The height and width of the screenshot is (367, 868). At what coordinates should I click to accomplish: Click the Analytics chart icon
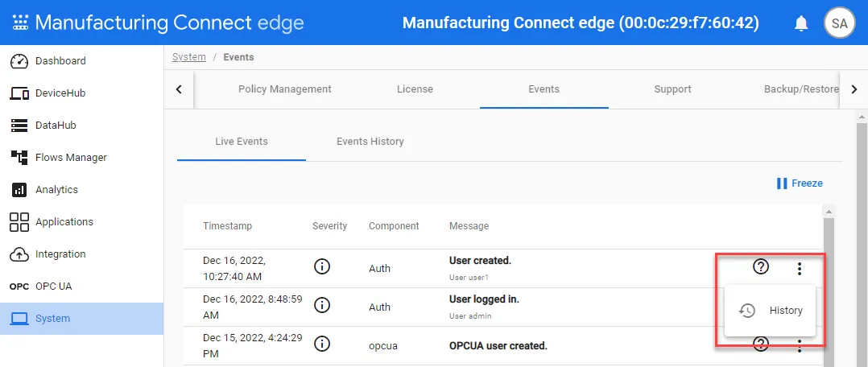pos(19,190)
